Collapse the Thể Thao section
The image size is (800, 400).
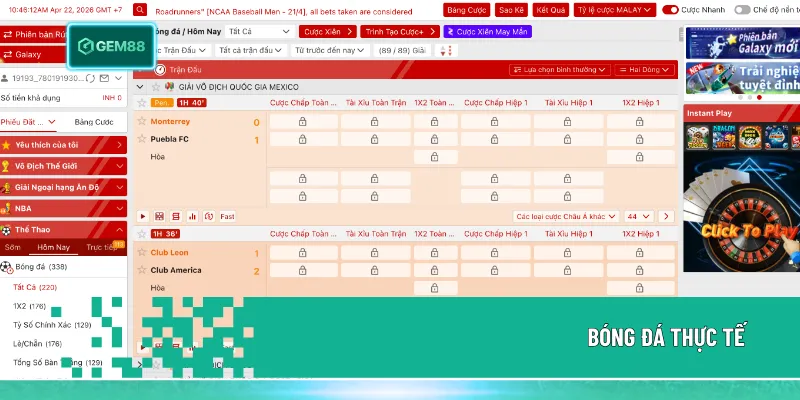pos(63,230)
